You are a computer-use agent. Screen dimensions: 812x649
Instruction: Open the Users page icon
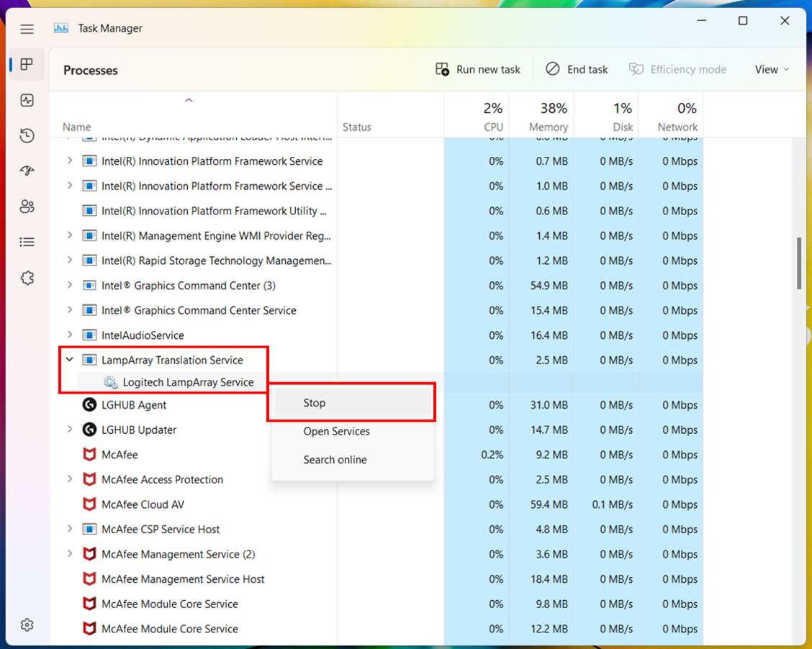point(27,206)
